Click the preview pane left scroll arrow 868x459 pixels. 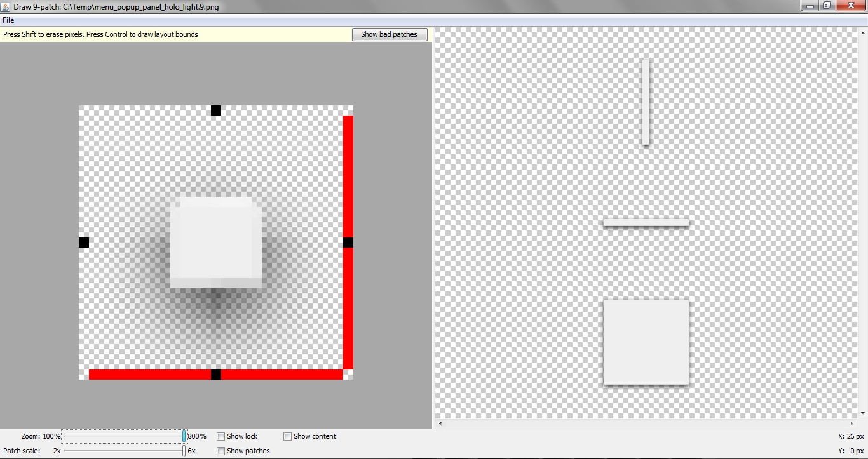tap(440, 423)
